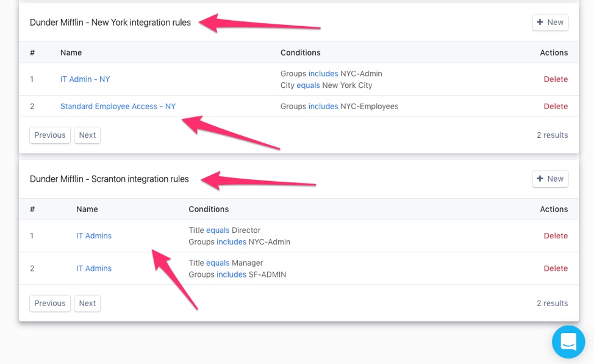This screenshot has width=594, height=364.
Task: Click row number 2 of Scranton Manager rule
Action: point(32,268)
